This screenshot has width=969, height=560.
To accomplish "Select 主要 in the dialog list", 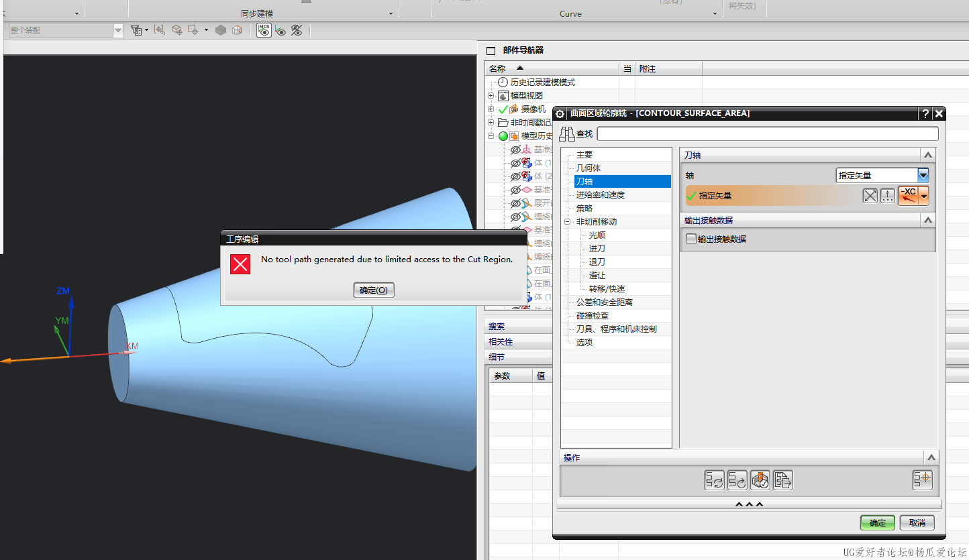I will tap(584, 155).
